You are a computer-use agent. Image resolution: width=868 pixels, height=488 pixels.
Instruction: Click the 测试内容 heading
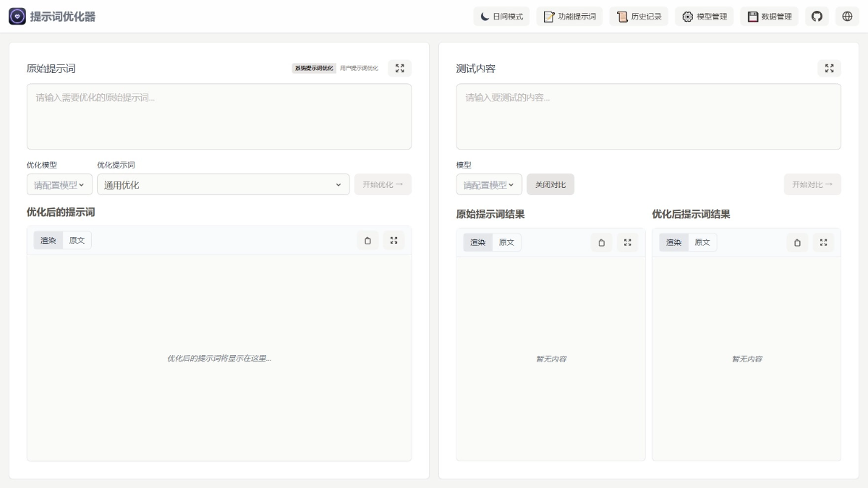pyautogui.click(x=476, y=69)
